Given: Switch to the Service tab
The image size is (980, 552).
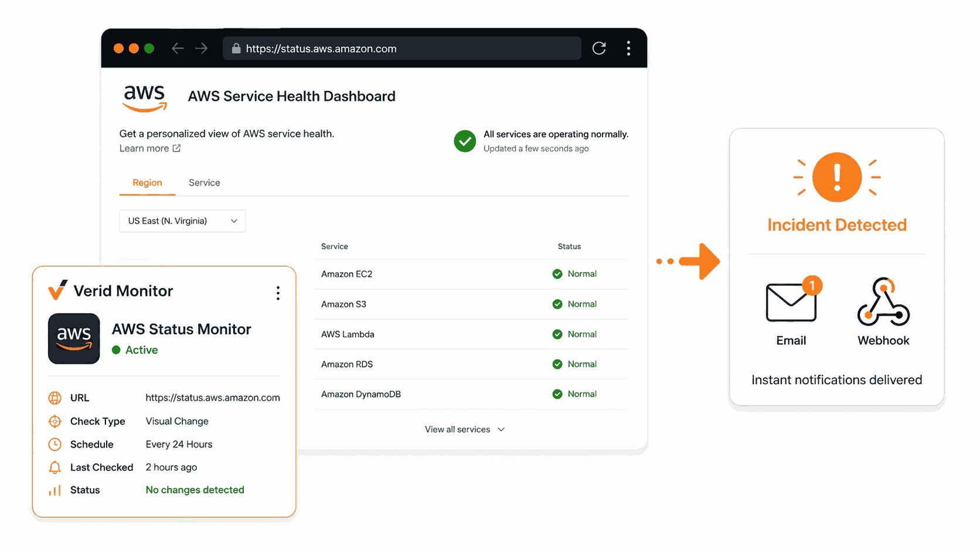Looking at the screenshot, I should pos(205,183).
